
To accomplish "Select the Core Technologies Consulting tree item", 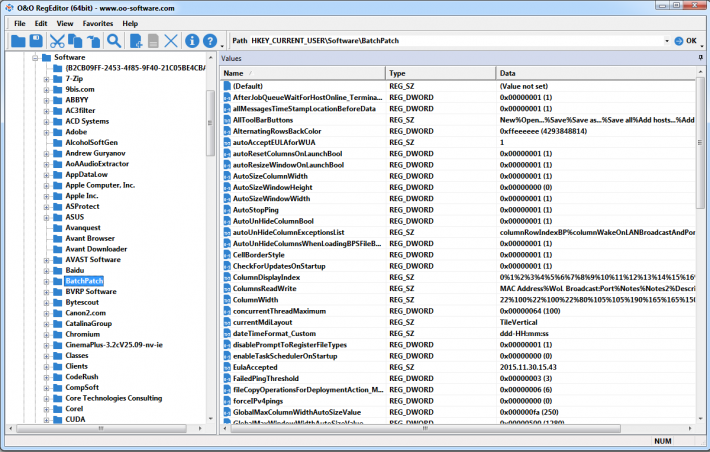I will point(114,398).
